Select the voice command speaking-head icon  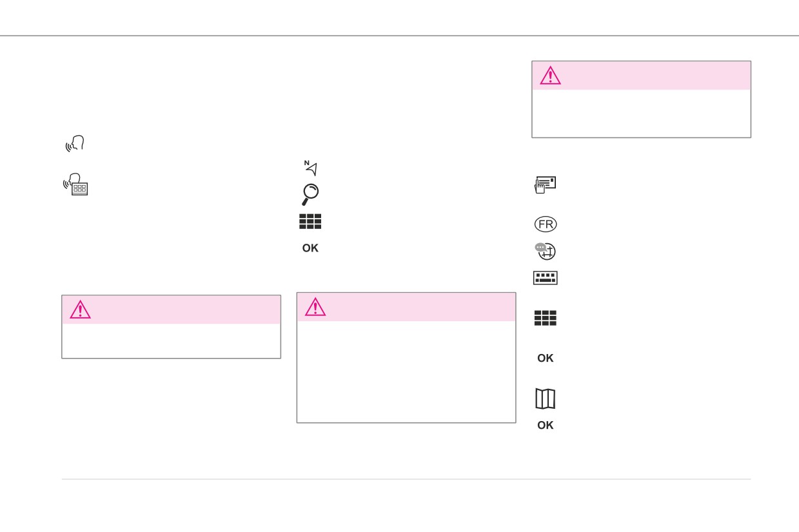click(75, 145)
